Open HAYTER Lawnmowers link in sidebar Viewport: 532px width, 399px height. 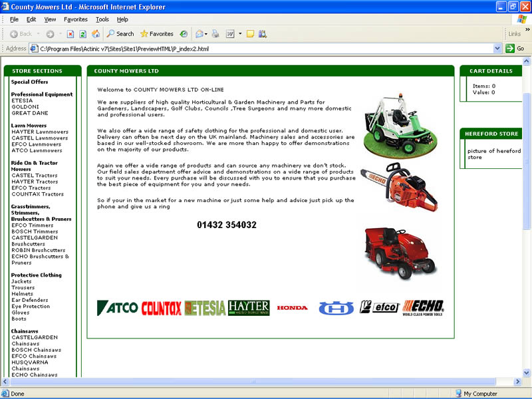coord(40,132)
